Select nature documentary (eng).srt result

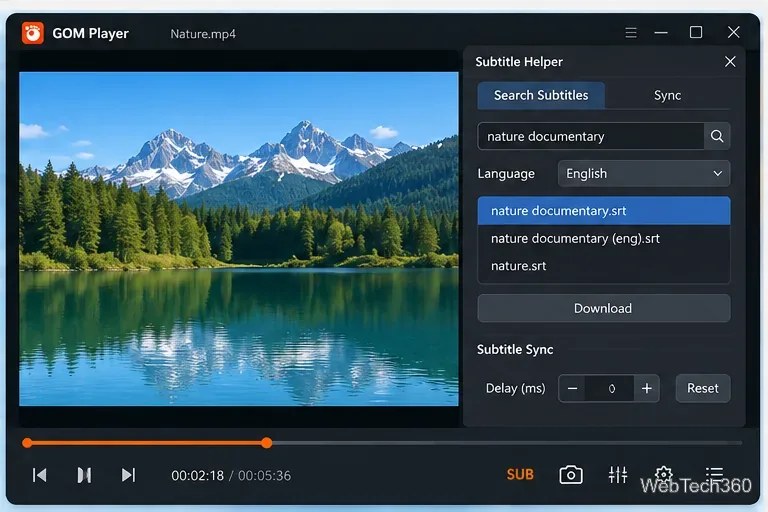click(x=603, y=239)
